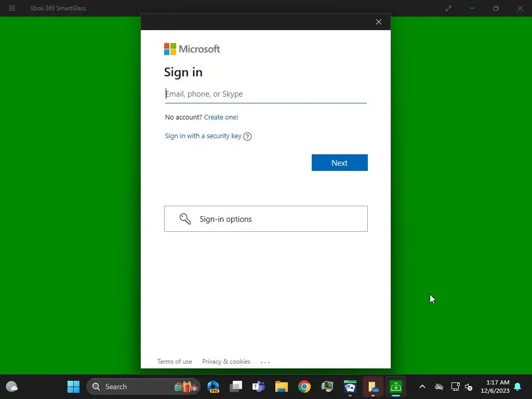Click the holiday gifts icon in the search box

[185, 387]
